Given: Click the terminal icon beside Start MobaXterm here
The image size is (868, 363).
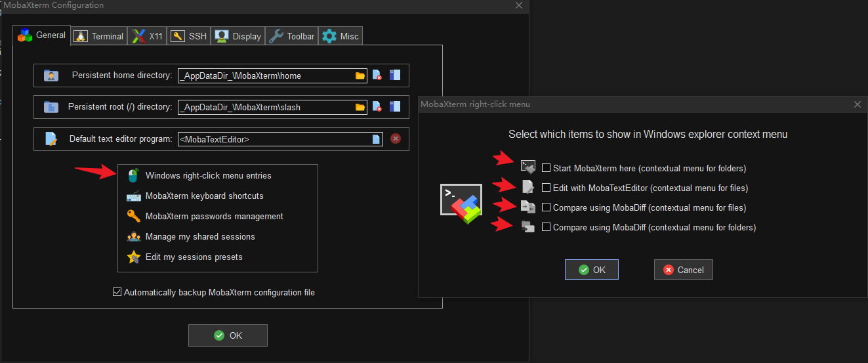Looking at the screenshot, I should pos(528,167).
